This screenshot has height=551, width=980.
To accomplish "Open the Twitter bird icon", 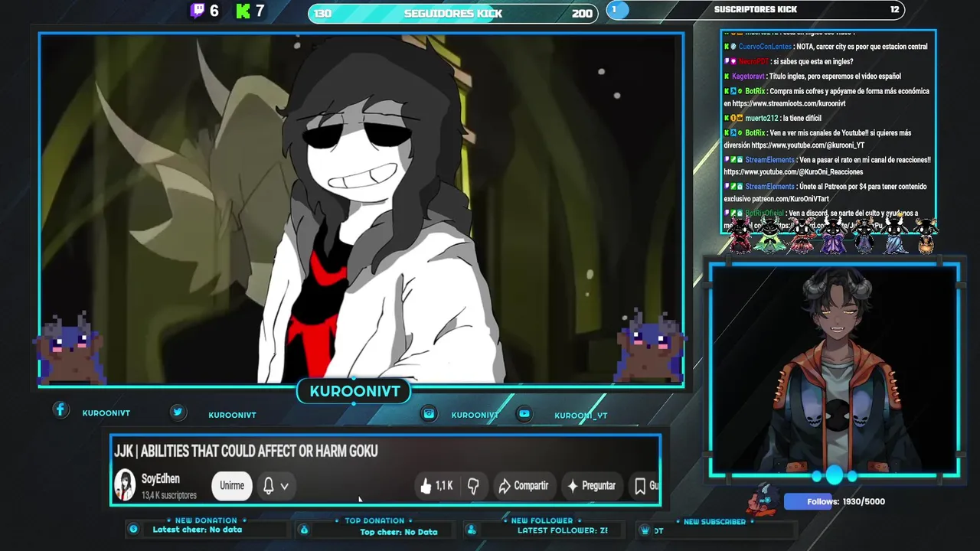I will click(178, 412).
